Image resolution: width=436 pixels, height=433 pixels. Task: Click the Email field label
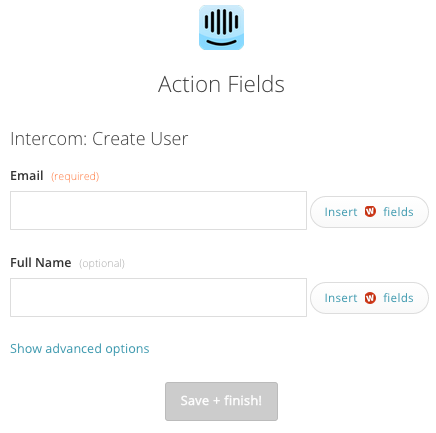27,176
